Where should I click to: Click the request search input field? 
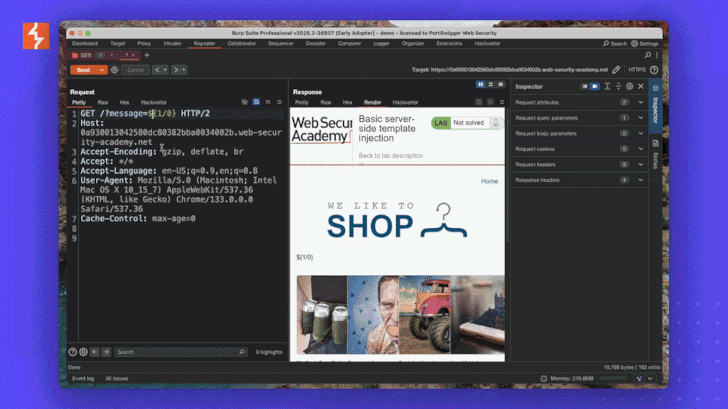pos(180,352)
